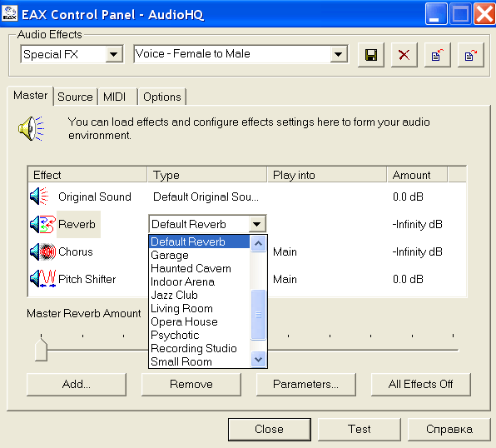The height and width of the screenshot is (448, 496).
Task: Select the Pitch Shifter row label
Action: 87,279
